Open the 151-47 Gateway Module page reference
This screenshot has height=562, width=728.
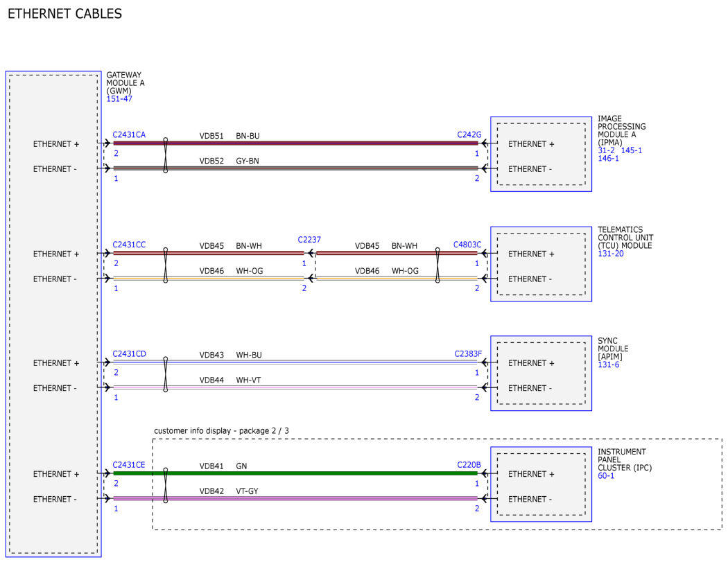[x=119, y=99]
